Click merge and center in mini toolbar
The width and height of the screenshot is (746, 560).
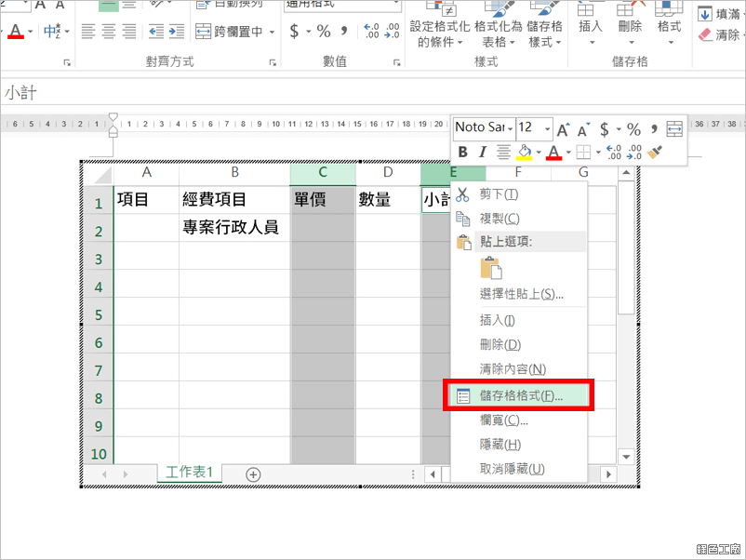coord(674,129)
